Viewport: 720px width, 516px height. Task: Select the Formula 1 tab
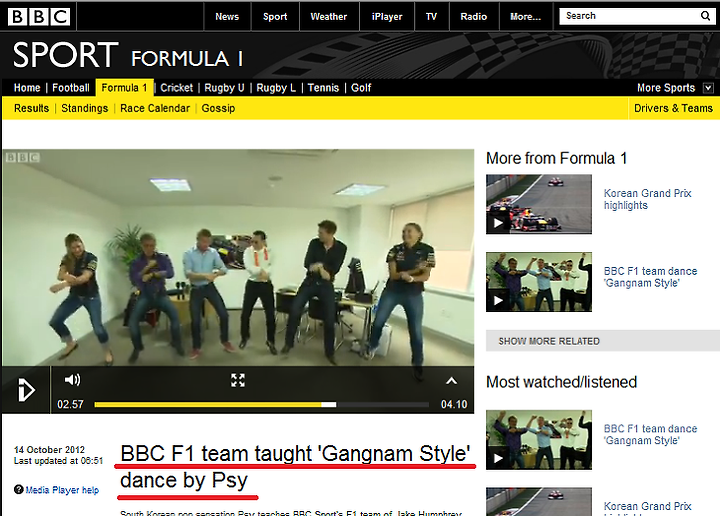click(124, 88)
